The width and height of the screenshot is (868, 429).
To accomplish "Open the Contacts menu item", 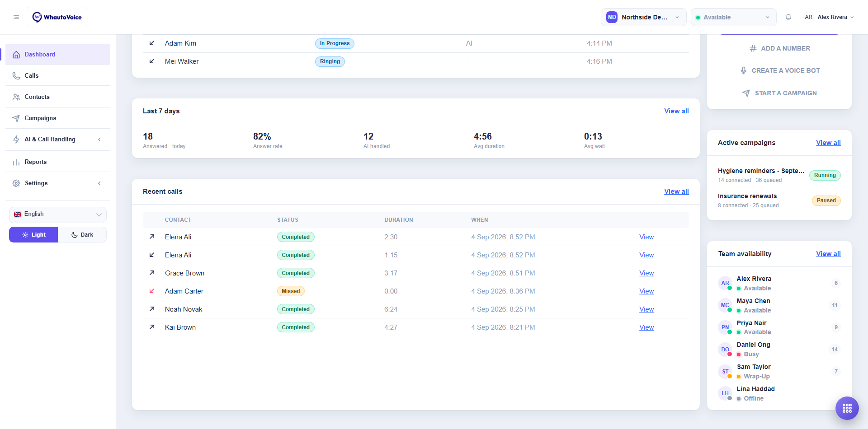I will (x=58, y=97).
